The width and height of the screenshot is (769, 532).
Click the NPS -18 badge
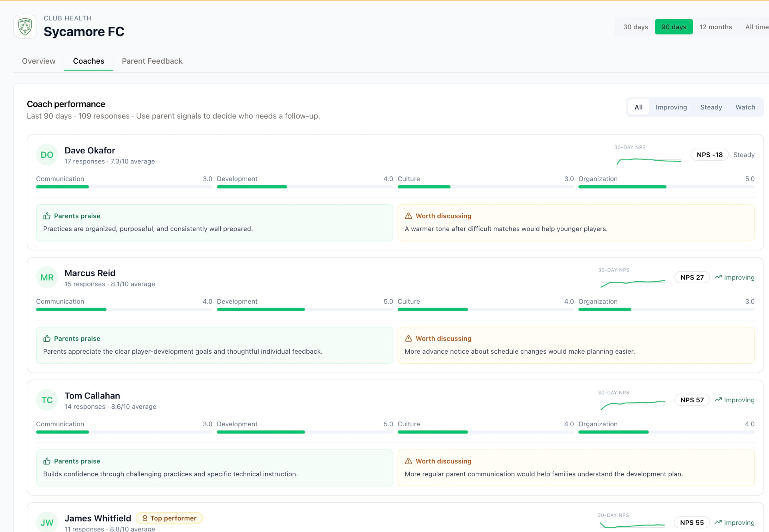[709, 155]
